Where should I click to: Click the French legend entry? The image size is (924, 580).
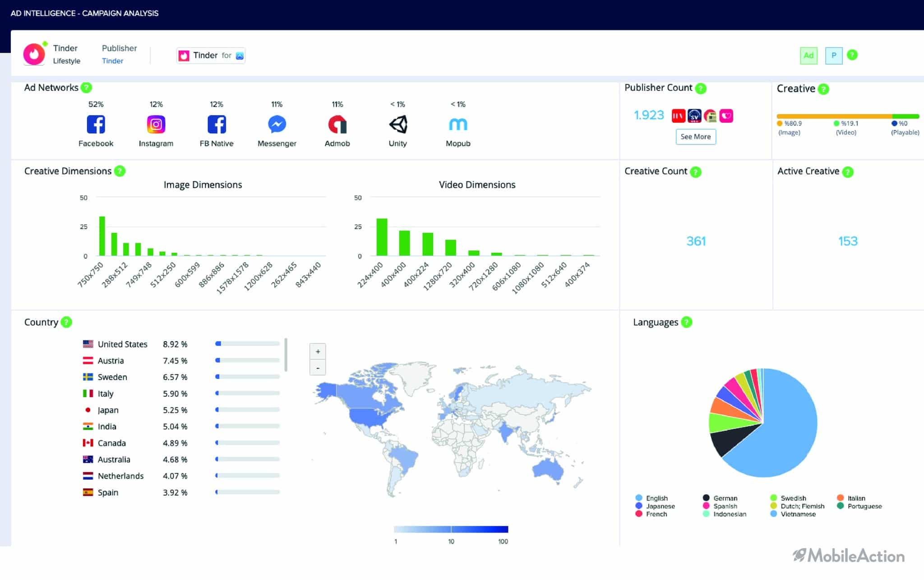tap(651, 514)
